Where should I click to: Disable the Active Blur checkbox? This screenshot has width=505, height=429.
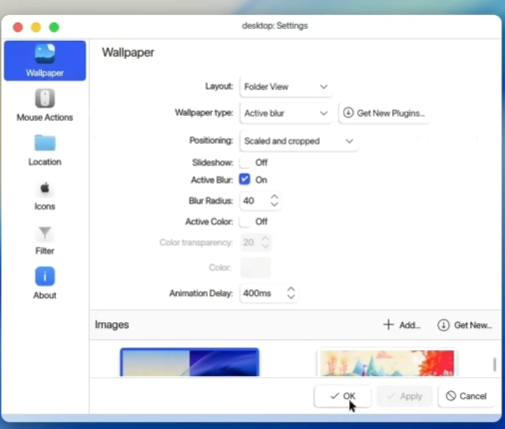tap(244, 179)
